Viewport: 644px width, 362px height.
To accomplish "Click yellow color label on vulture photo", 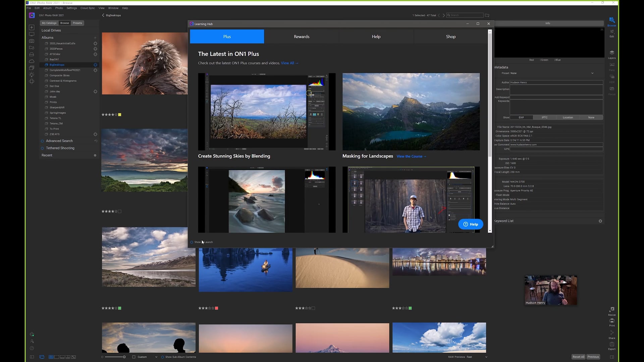I will (120, 115).
